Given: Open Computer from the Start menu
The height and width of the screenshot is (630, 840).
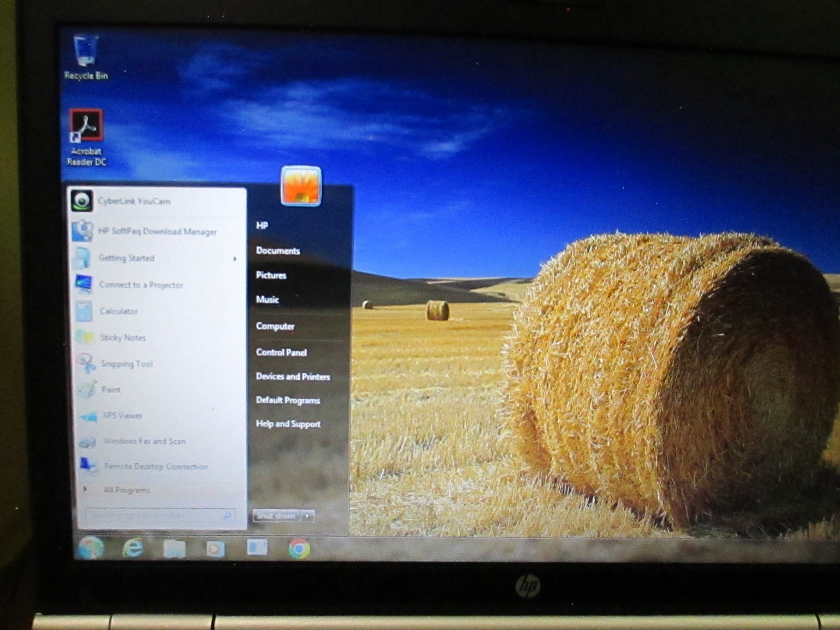Looking at the screenshot, I should pyautogui.click(x=275, y=326).
